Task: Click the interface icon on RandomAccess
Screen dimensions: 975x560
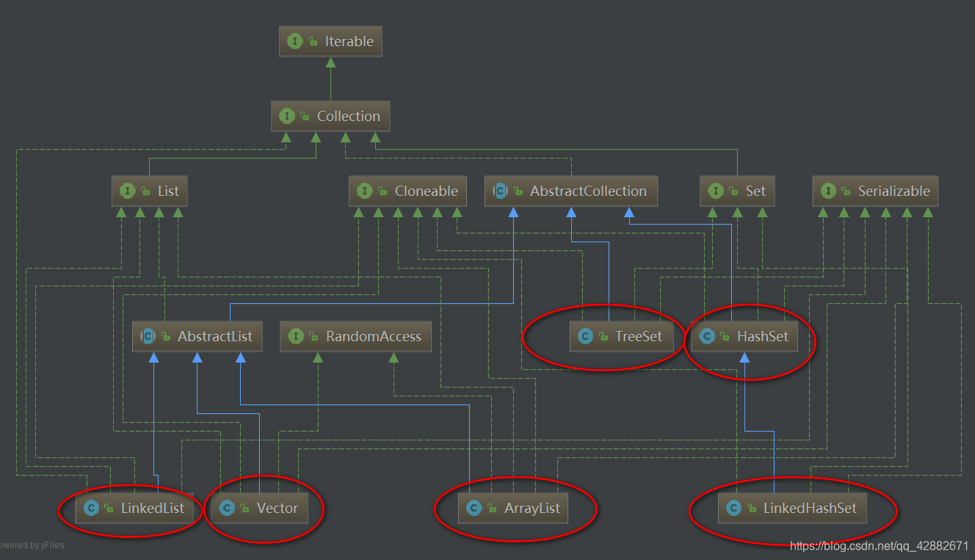Action: tap(296, 337)
